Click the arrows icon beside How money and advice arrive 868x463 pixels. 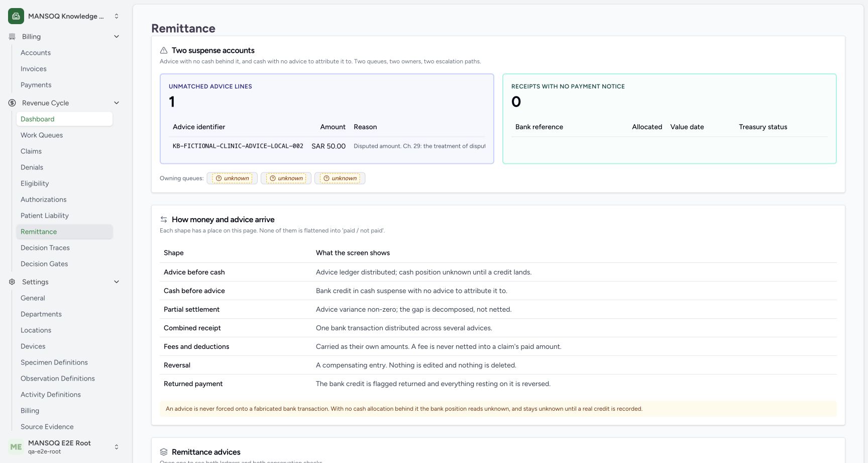(x=164, y=220)
